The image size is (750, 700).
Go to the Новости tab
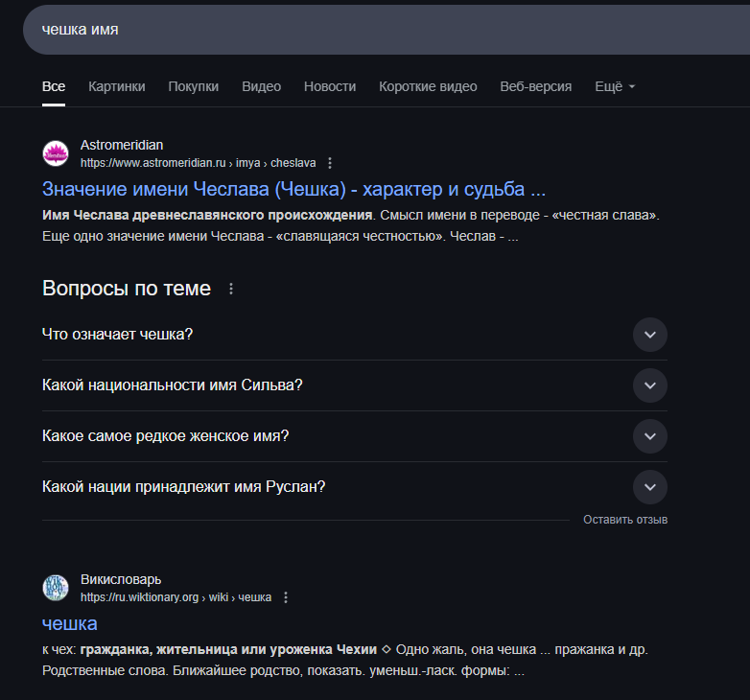[x=330, y=86]
